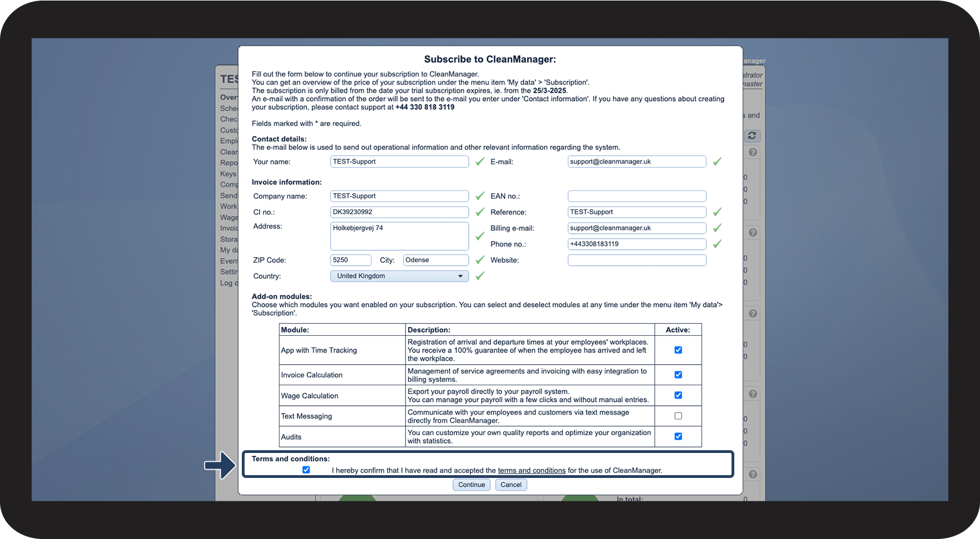
Task: Click the empty Website input field
Action: click(637, 260)
